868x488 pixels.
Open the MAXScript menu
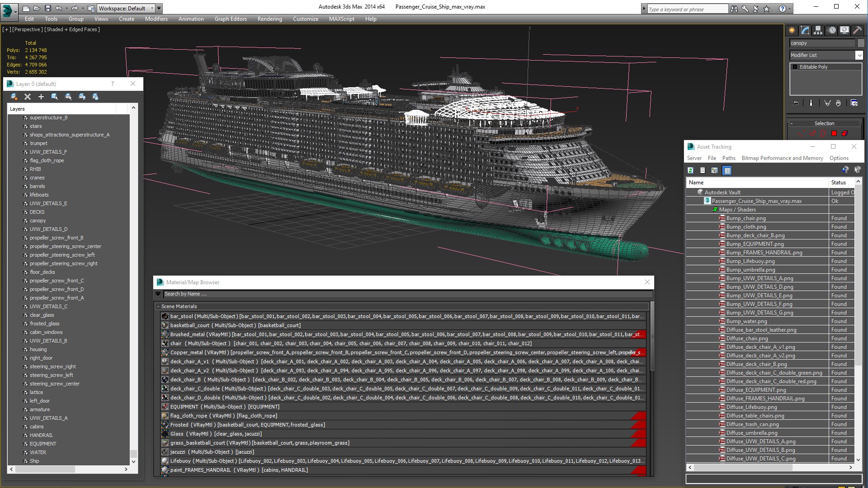tap(341, 19)
